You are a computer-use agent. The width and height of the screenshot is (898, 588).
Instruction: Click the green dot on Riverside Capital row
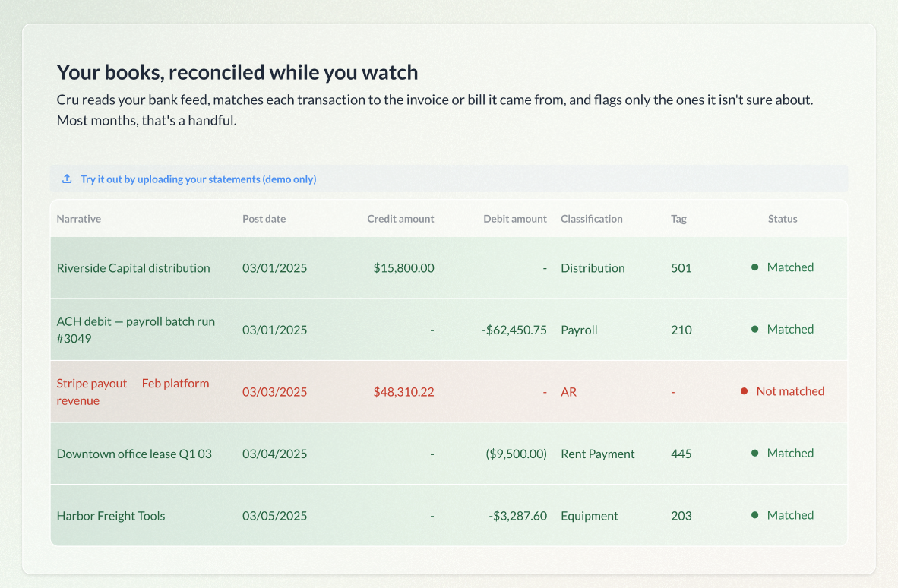(755, 267)
